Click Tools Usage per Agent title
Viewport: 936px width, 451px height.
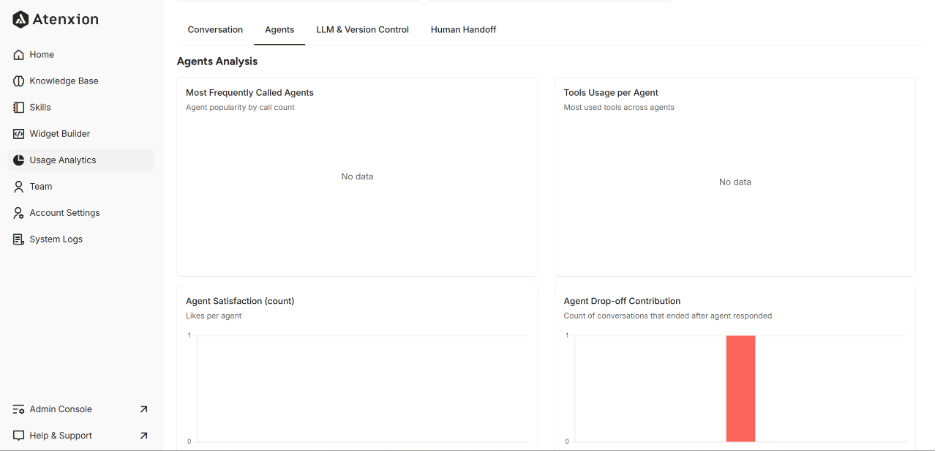click(x=611, y=93)
